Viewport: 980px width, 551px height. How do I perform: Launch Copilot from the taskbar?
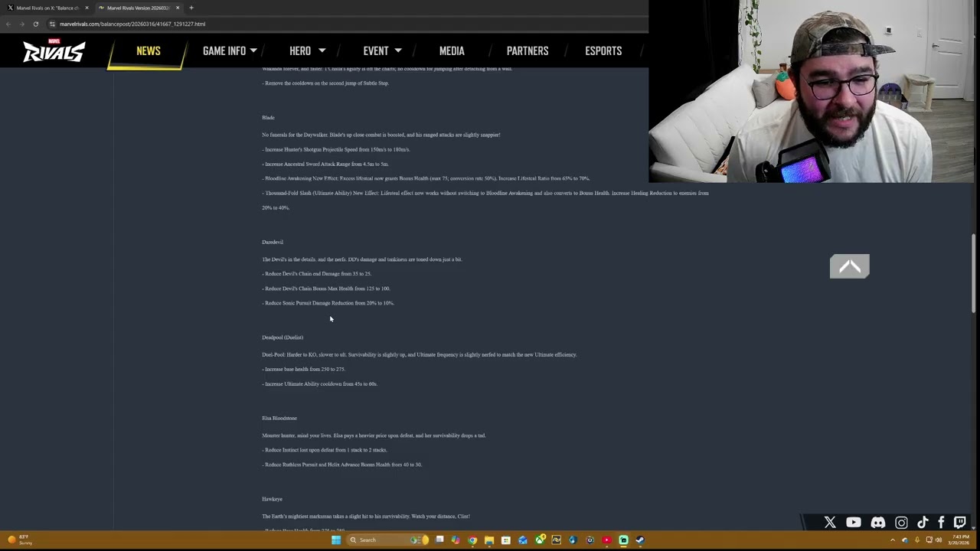[456, 540]
